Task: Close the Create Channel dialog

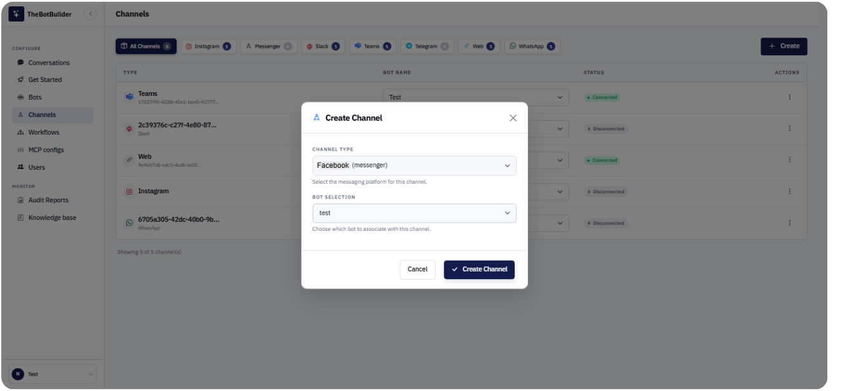Action: [513, 118]
